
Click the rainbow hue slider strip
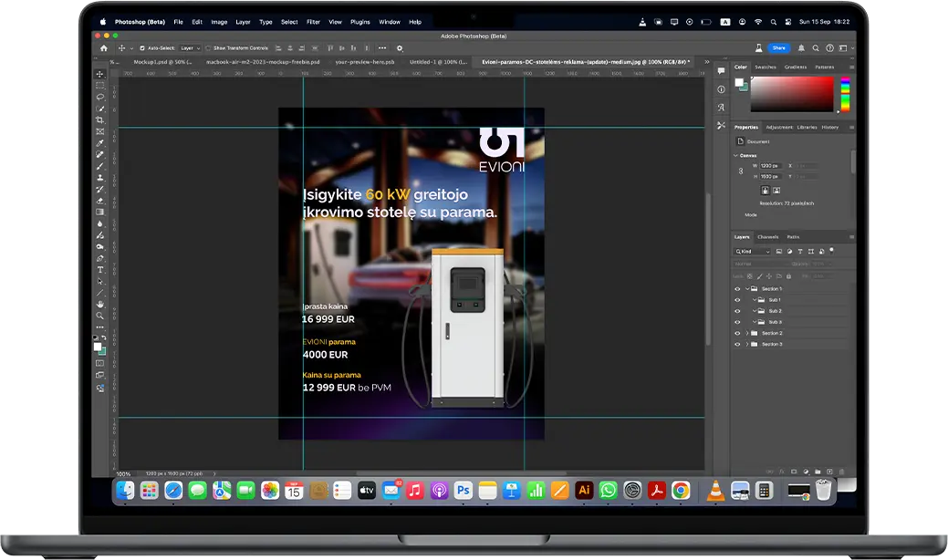pos(845,94)
